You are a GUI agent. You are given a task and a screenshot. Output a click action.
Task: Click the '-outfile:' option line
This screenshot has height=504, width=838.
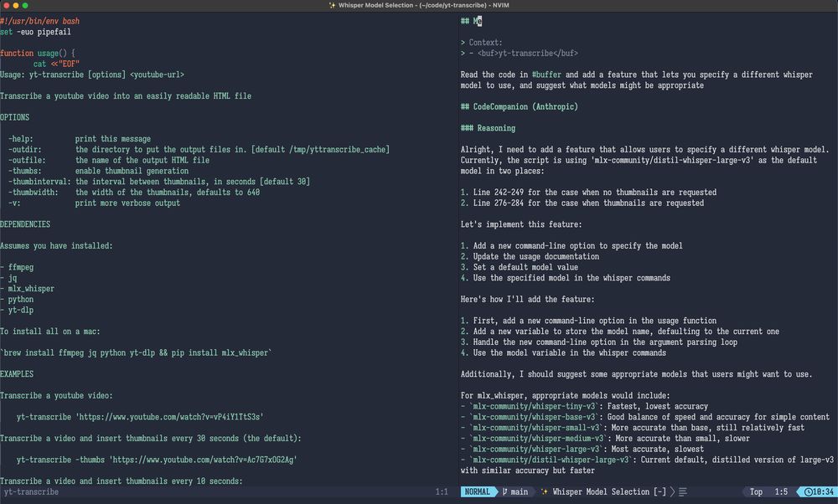(x=108, y=160)
